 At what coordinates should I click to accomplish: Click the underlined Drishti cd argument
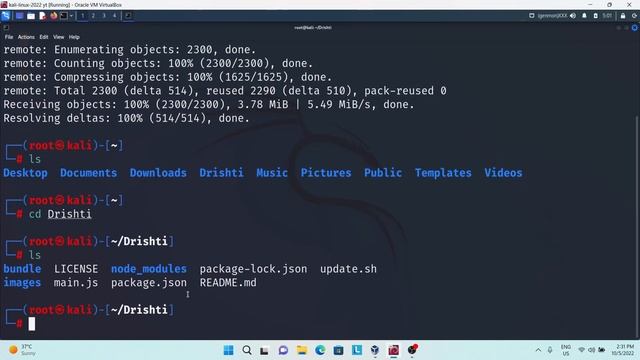pos(69,214)
